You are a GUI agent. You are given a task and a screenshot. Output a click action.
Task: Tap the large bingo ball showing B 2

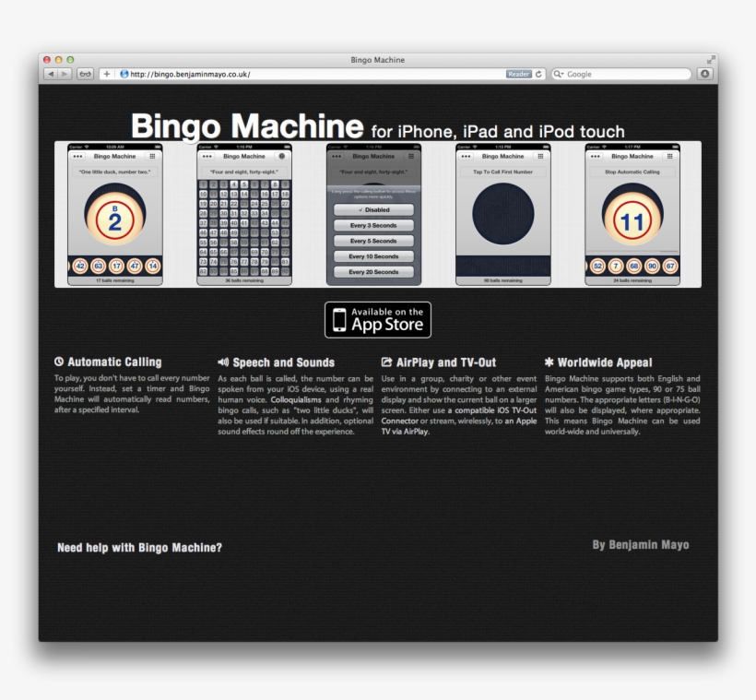point(114,218)
